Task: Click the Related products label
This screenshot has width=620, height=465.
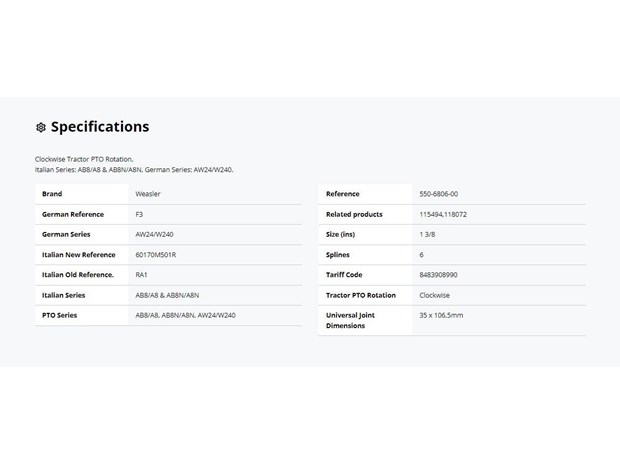Action: (x=354, y=214)
